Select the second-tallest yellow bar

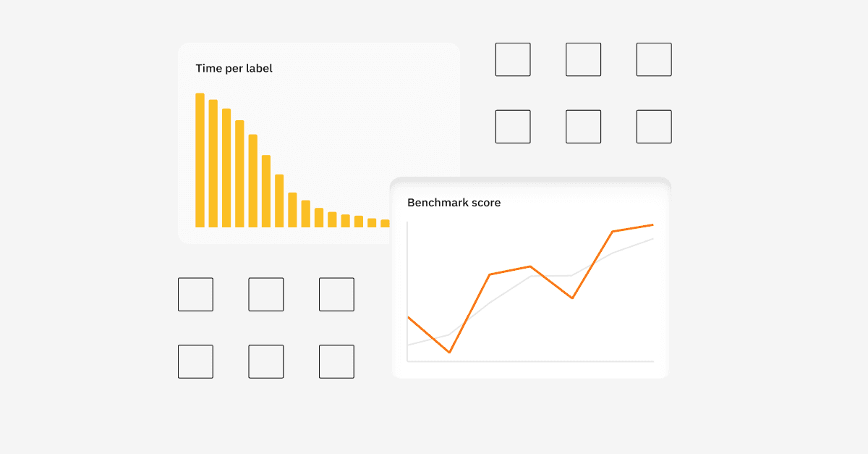pos(213,163)
